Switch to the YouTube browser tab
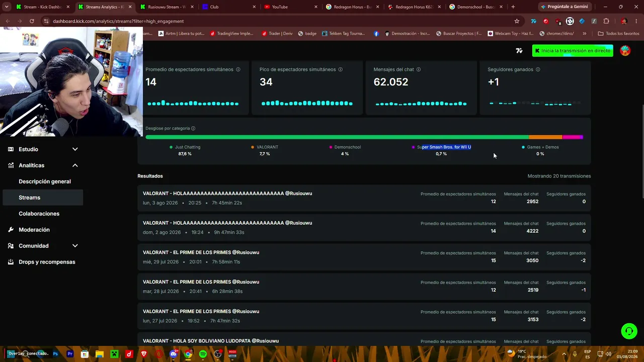The height and width of the screenshot is (362, 644). [290, 7]
